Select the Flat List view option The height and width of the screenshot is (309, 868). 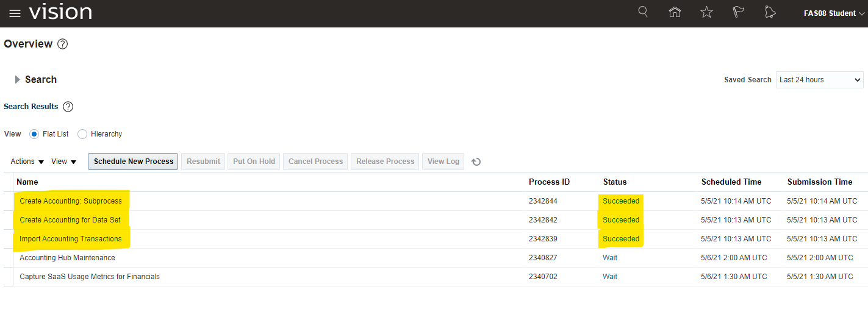click(34, 134)
